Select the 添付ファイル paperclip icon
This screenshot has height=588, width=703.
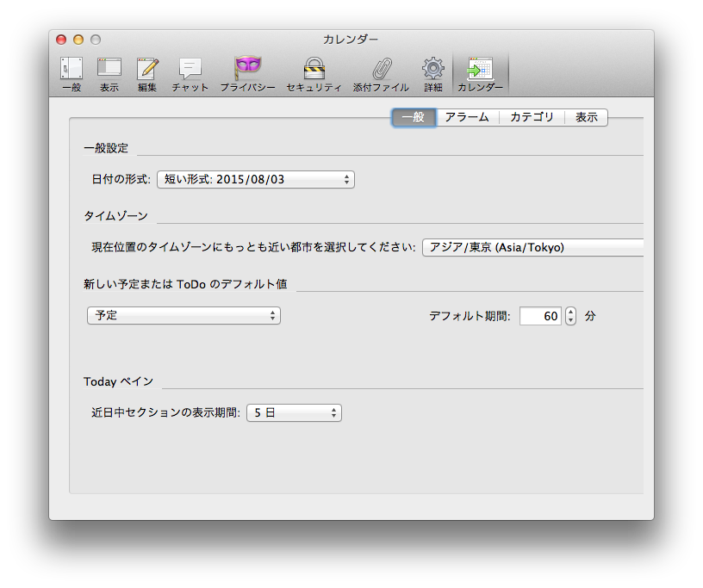tap(381, 74)
